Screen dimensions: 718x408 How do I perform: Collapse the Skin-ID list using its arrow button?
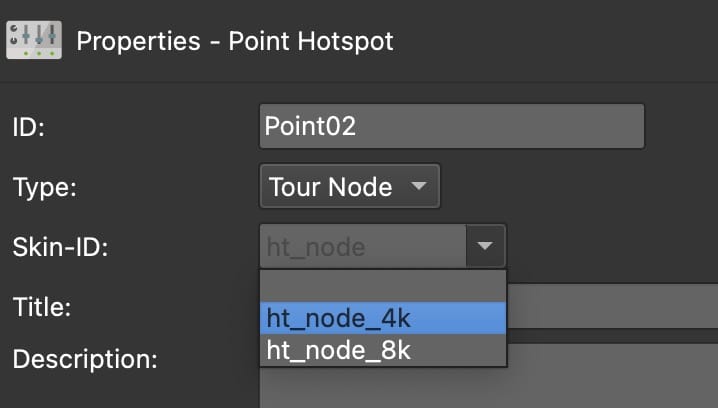(486, 246)
